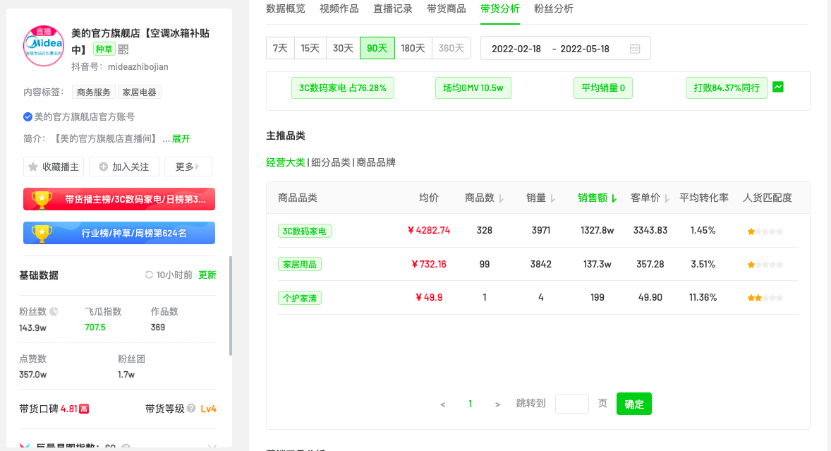Click star rating in 家居用品 row
The width and height of the screenshot is (831, 451).
click(765, 264)
